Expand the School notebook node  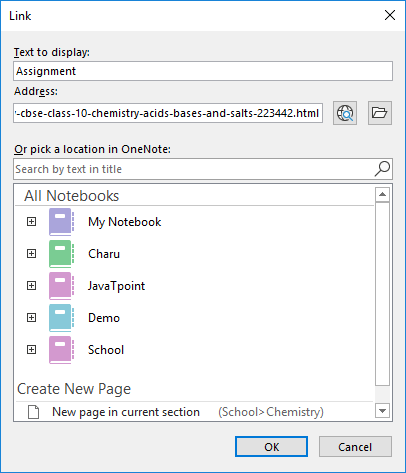[x=31, y=350]
